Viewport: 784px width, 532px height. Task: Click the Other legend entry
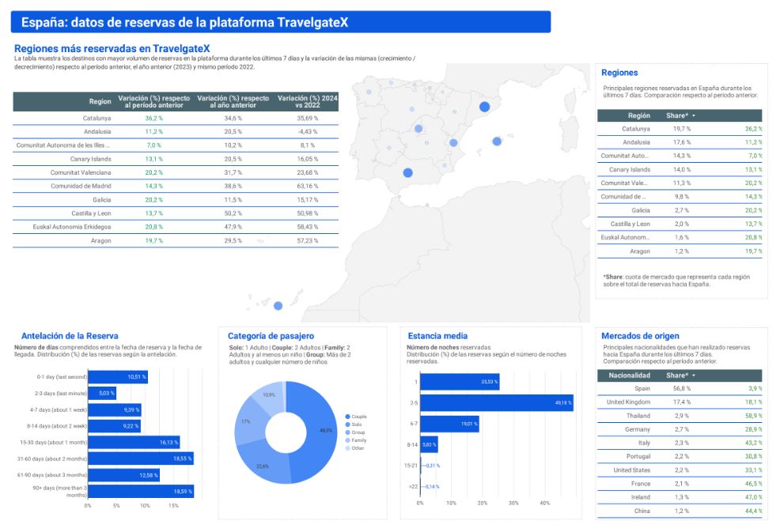(x=354, y=448)
